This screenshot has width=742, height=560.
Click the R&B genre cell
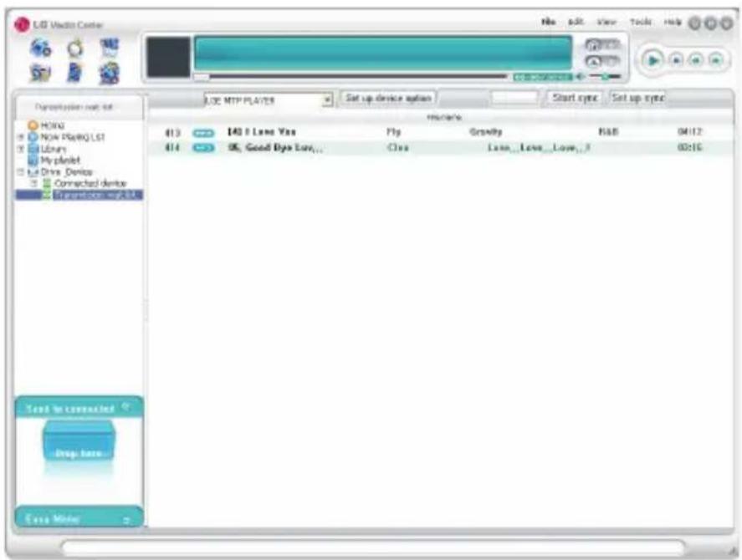(x=608, y=132)
